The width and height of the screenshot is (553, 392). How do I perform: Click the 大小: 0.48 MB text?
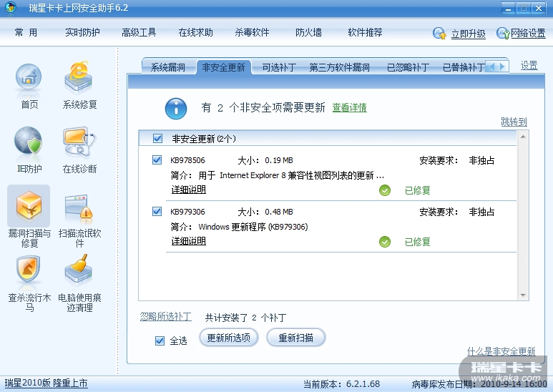265,212
